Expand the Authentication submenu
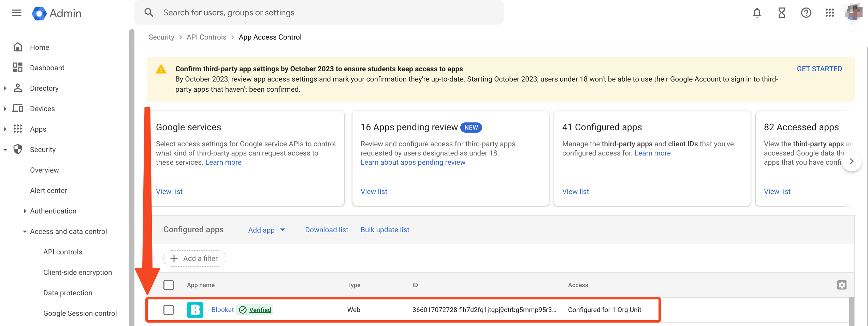The height and width of the screenshot is (326, 868). [25, 211]
